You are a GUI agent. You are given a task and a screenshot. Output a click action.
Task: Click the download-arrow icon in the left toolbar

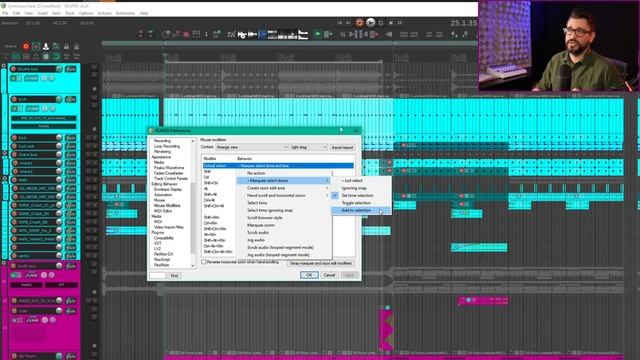46,47
